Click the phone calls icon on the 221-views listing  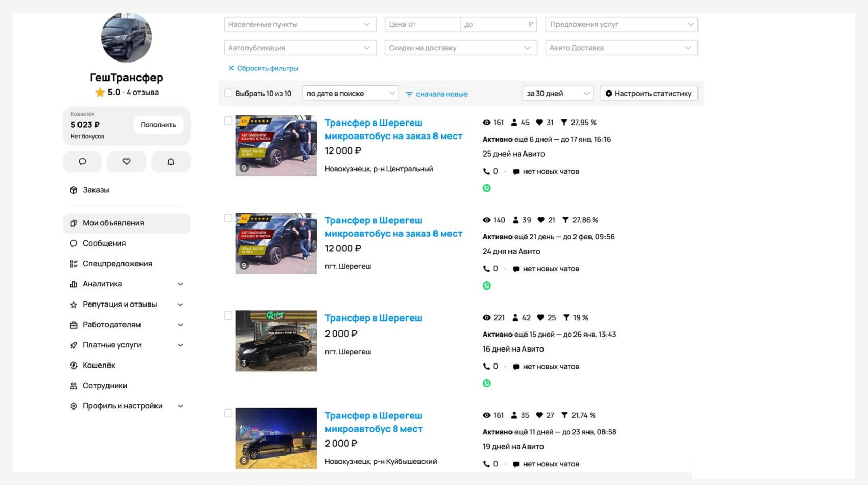coord(486,367)
